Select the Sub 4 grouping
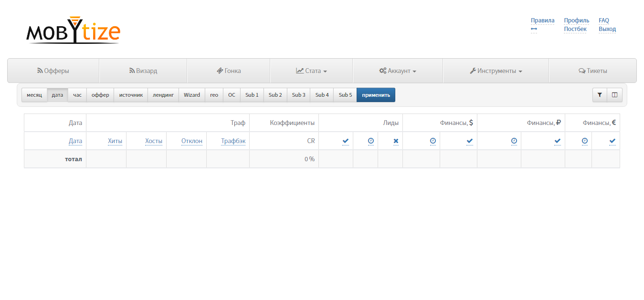The image size is (644, 300). click(322, 95)
